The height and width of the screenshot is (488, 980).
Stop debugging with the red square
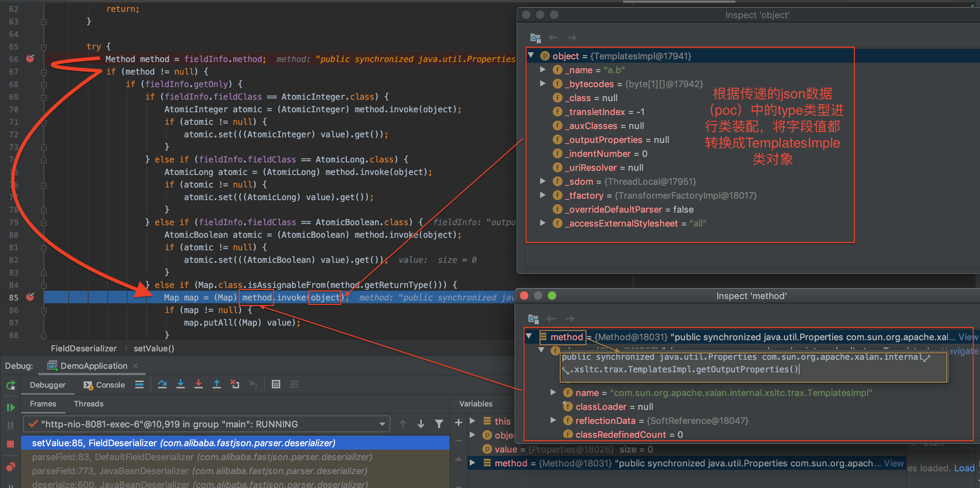click(x=11, y=444)
